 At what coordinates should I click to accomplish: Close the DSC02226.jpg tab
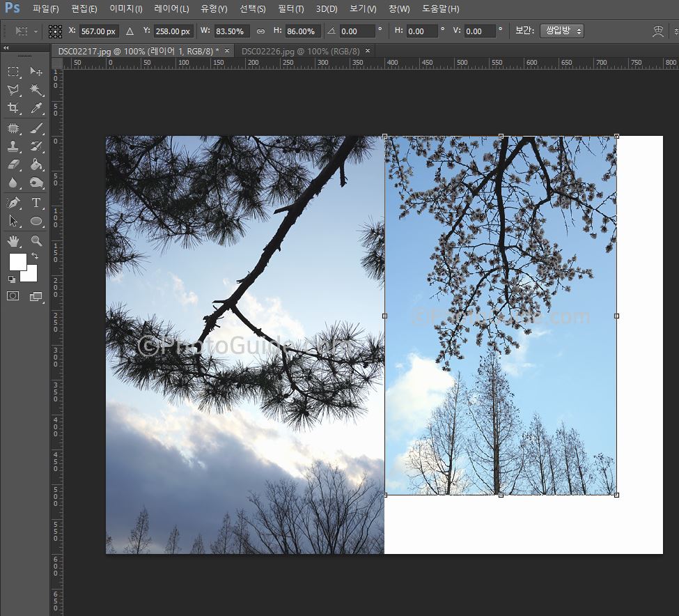tap(367, 51)
